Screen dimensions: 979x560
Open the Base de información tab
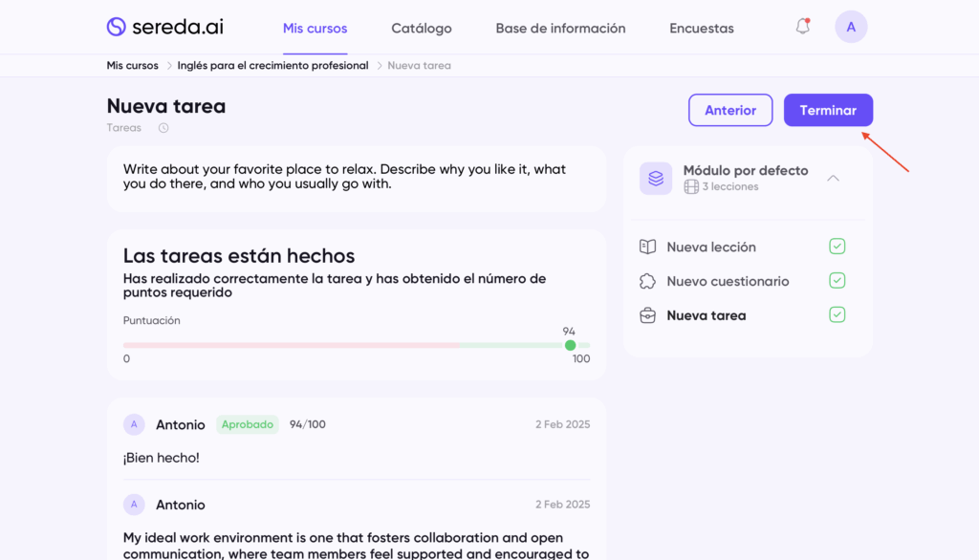pos(560,29)
